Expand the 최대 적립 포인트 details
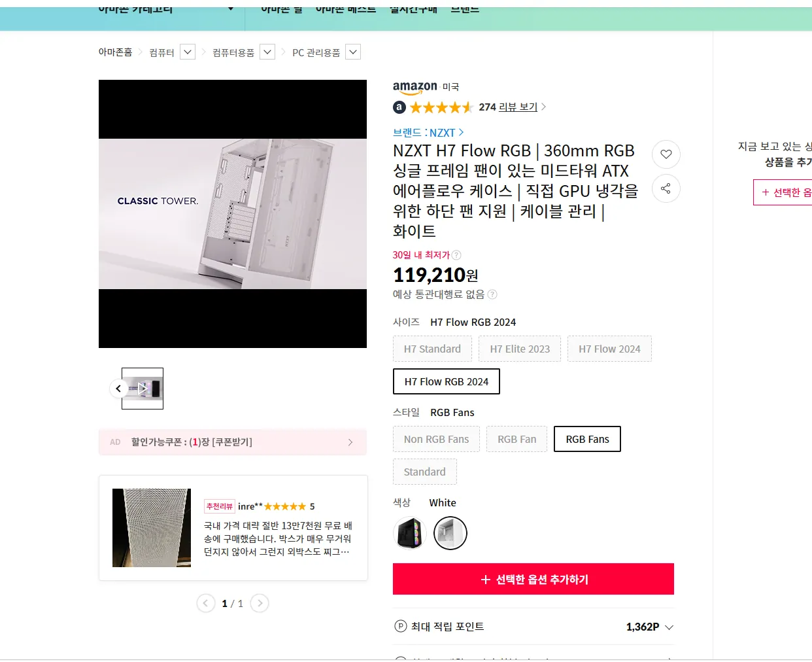812x662 pixels. tap(669, 626)
